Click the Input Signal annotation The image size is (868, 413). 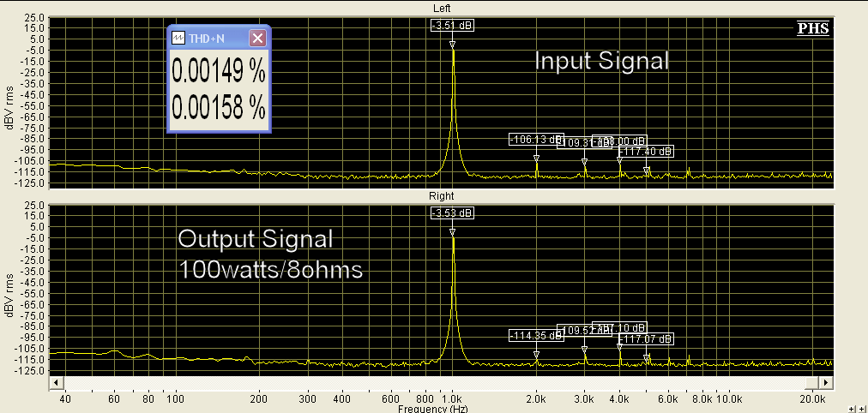(x=602, y=60)
